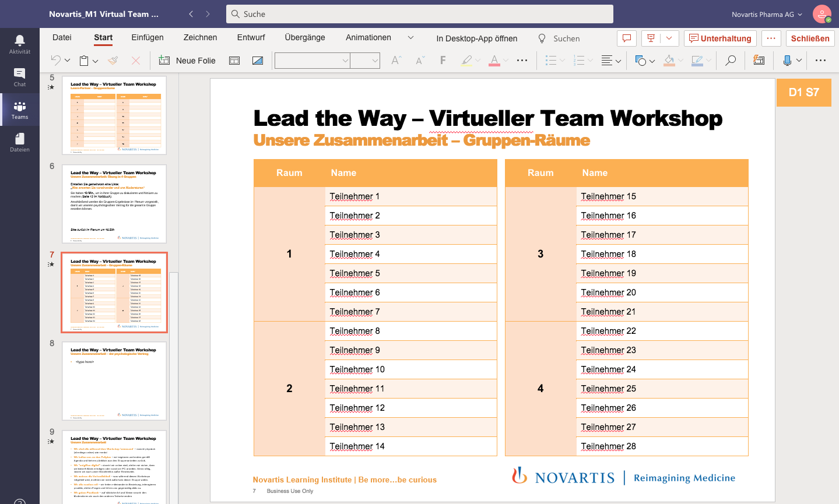The height and width of the screenshot is (504, 839).
Task: Click the undo arrow icon
Action: tap(55, 60)
